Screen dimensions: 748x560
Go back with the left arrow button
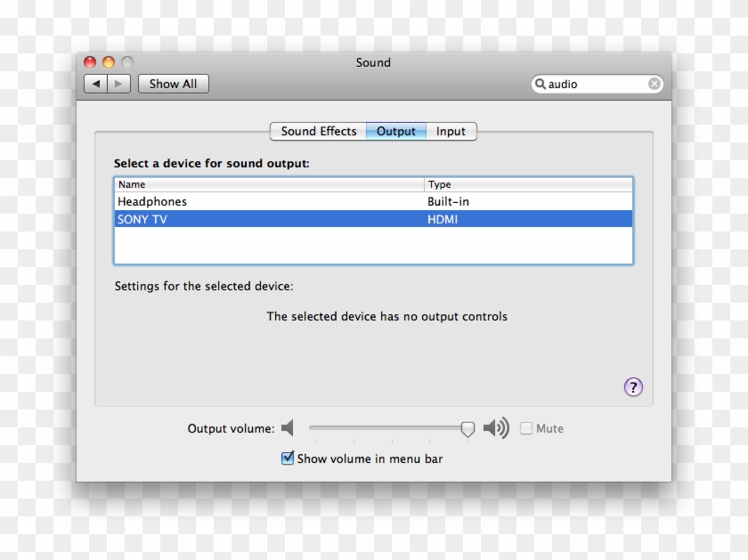[95, 84]
